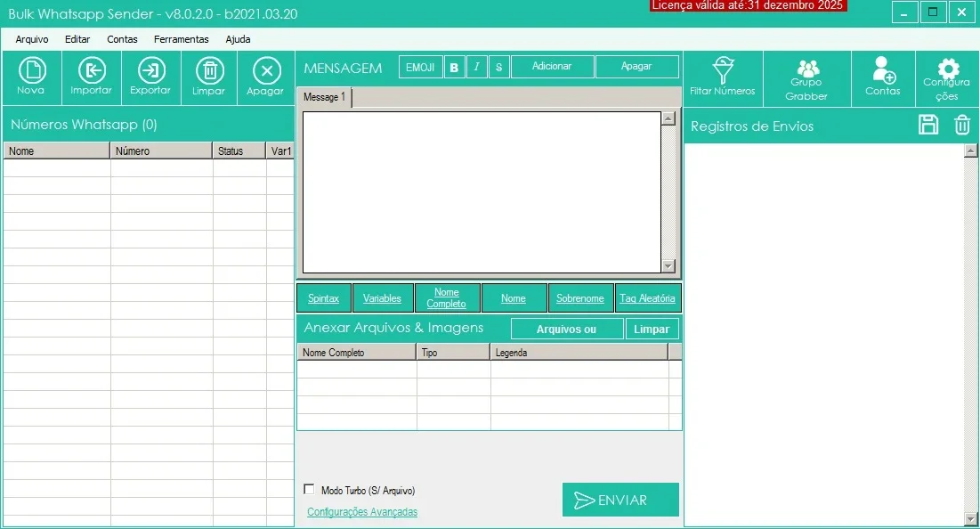
Task: Save send logs with floppy disk icon
Action: 928,125
